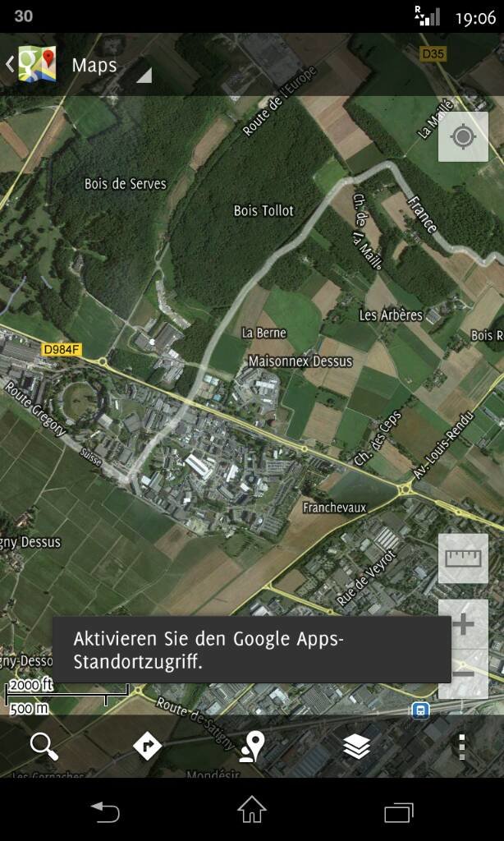
Task: Tap the search magnifier icon
Action: coord(44,746)
